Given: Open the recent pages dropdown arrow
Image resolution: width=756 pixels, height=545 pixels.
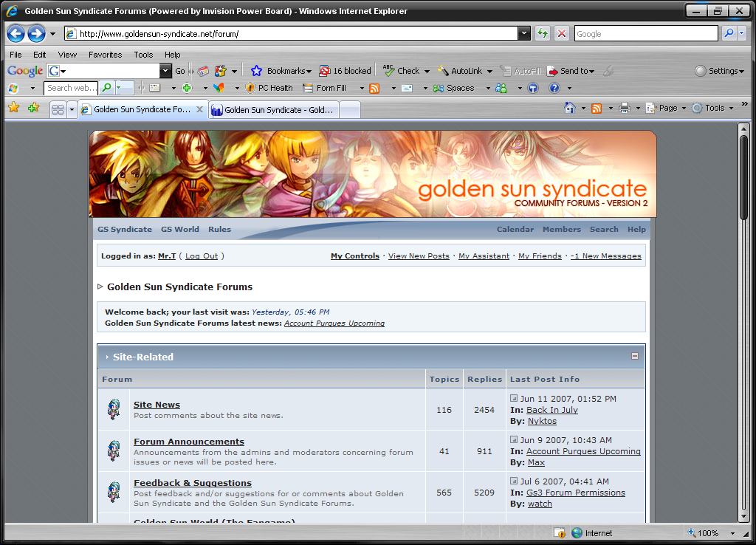Looking at the screenshot, I should coord(52,34).
